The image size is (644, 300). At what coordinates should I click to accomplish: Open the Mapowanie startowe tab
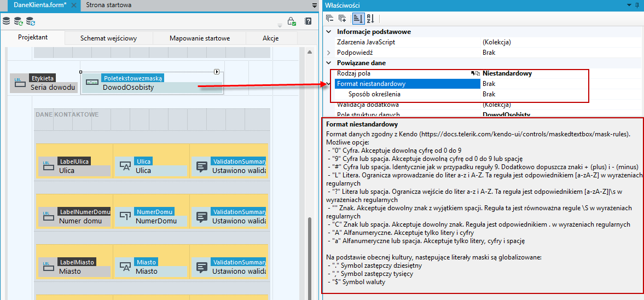[x=200, y=38]
